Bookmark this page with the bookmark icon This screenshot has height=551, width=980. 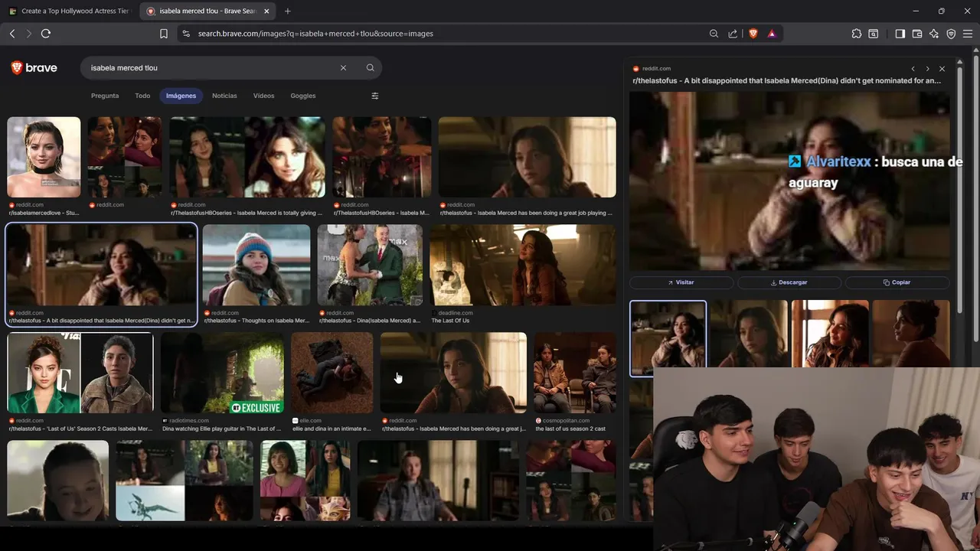(x=164, y=34)
